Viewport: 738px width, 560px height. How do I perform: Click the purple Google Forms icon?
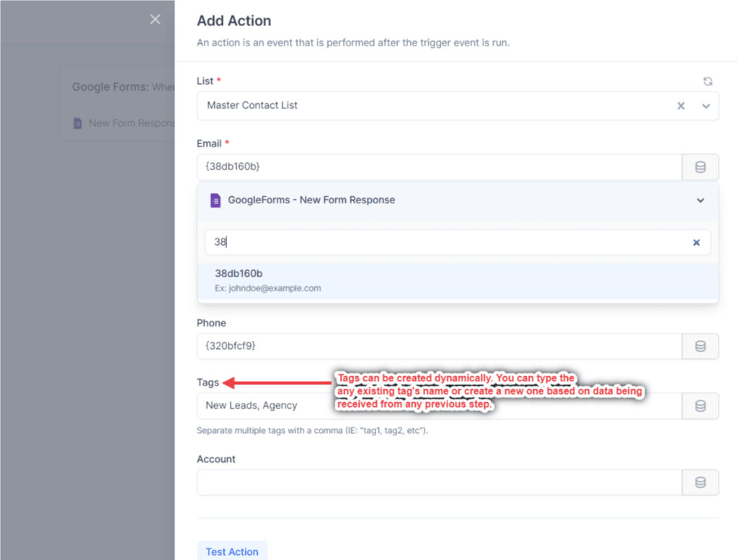(215, 200)
